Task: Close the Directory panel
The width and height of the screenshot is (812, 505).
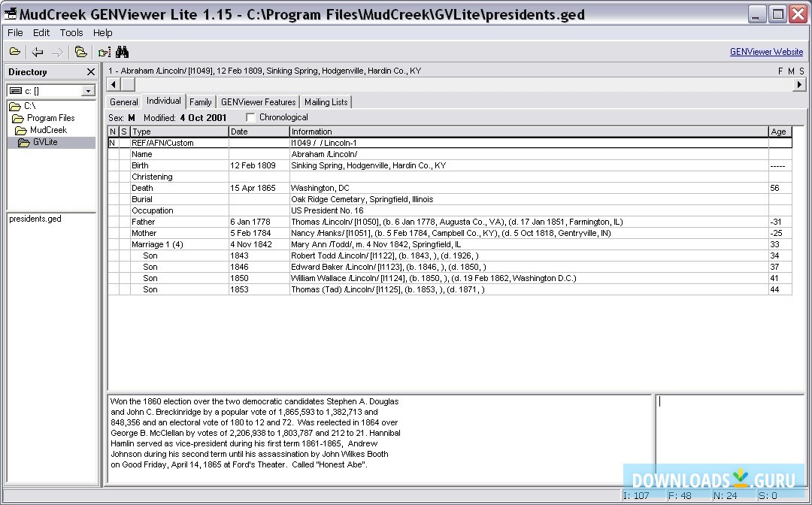Action: pyautogui.click(x=90, y=71)
